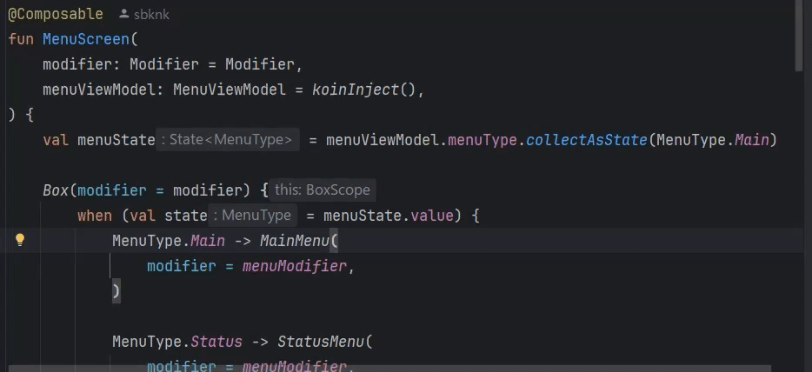Viewport: 812px width, 372px height.
Task: Open the sbknk code author annotation
Action: pos(151,15)
